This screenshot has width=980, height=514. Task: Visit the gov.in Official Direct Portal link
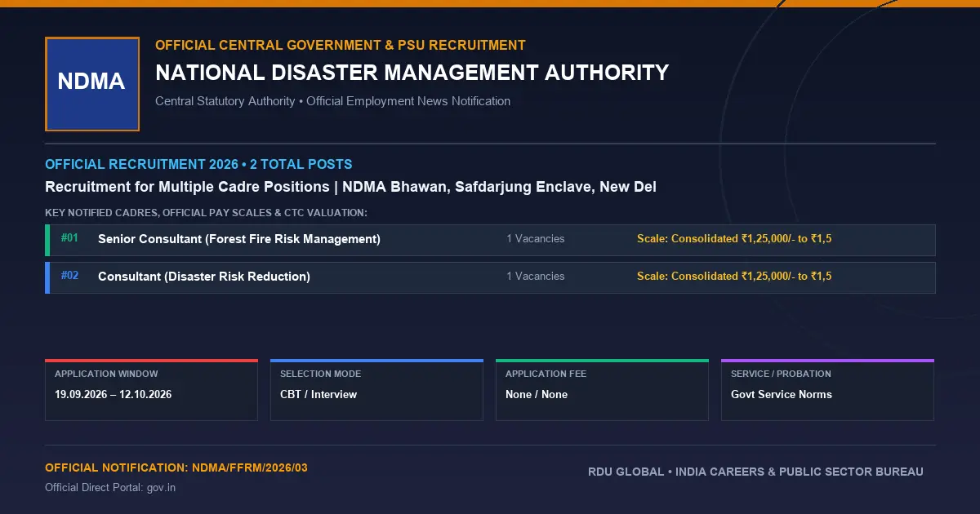pyautogui.click(x=161, y=488)
